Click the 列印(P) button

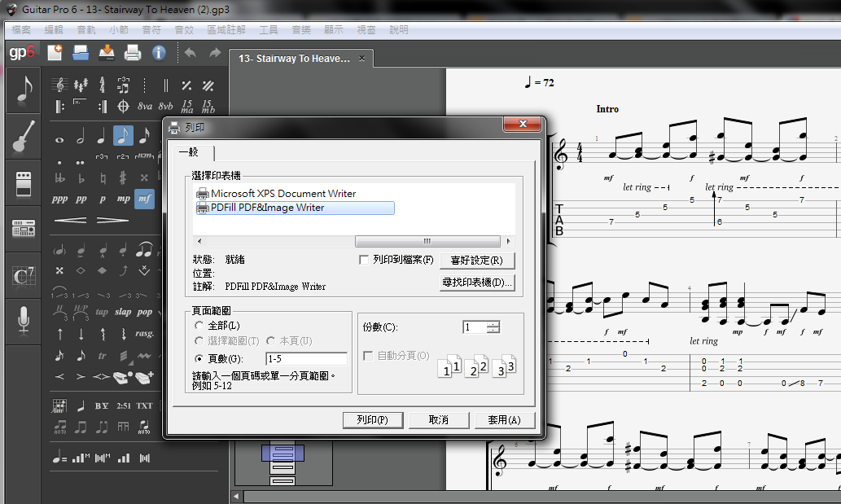point(373,420)
